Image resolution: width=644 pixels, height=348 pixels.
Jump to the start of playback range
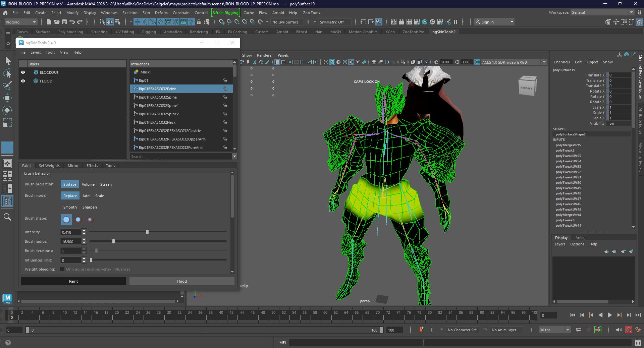[572, 315]
